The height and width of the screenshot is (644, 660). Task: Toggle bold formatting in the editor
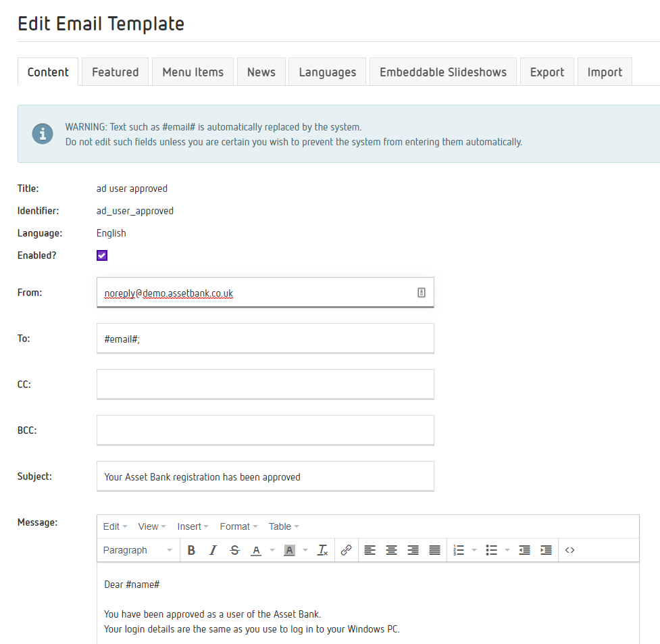click(191, 550)
